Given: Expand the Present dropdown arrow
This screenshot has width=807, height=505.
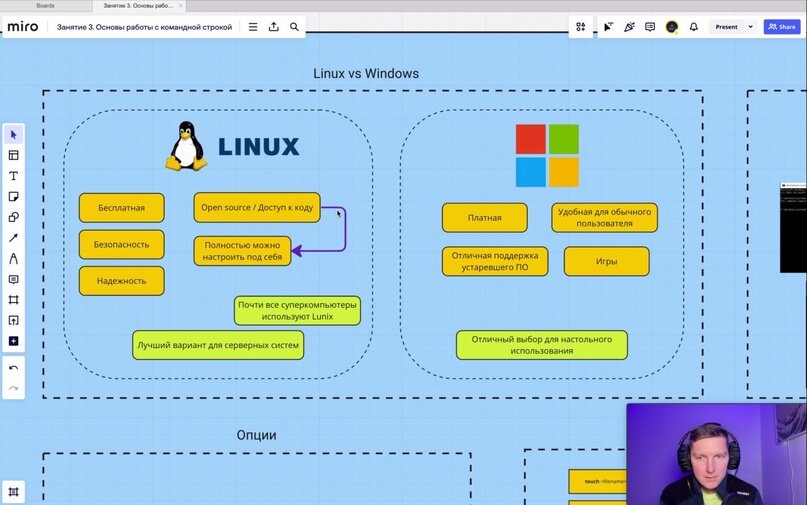Looking at the screenshot, I should point(750,27).
